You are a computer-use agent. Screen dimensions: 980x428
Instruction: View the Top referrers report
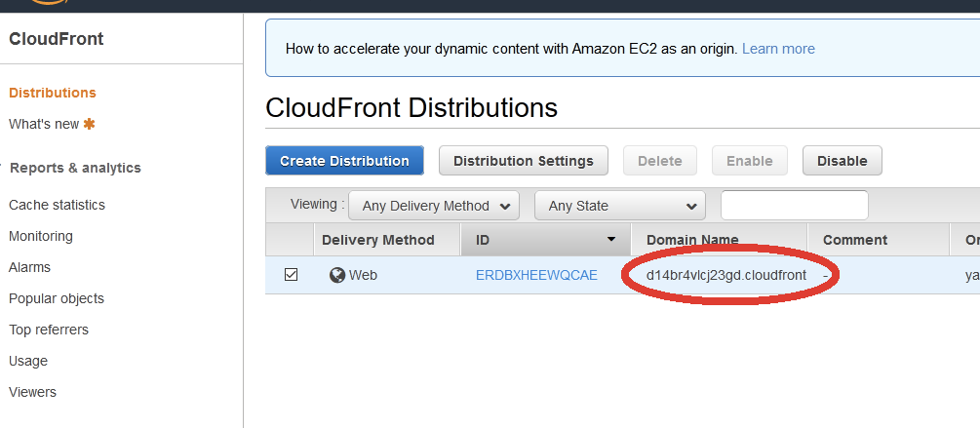click(49, 330)
